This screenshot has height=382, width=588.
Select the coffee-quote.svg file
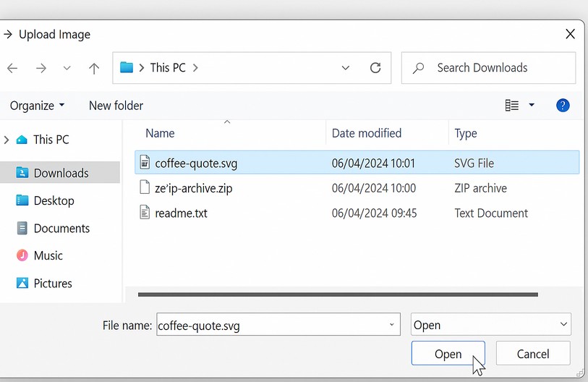point(357,163)
